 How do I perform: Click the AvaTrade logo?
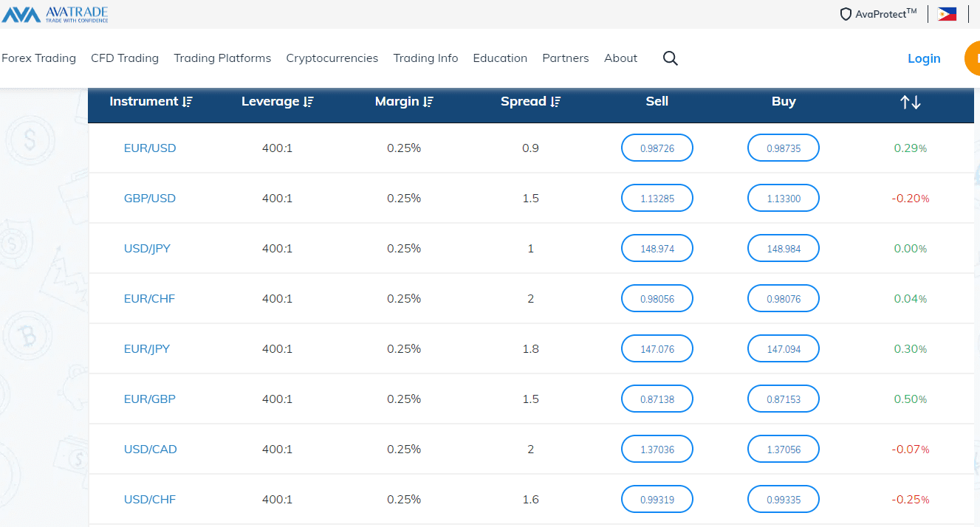coord(55,14)
